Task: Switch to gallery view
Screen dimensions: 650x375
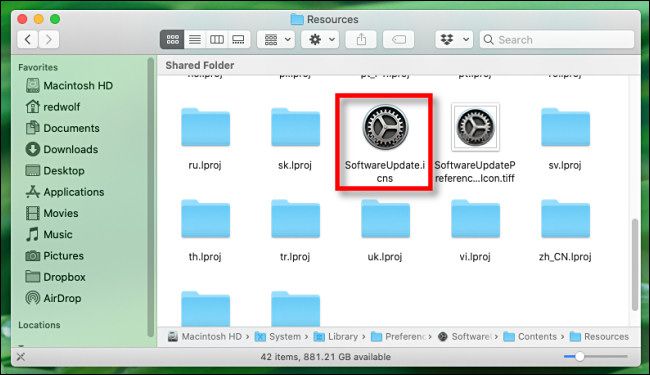Action: click(239, 40)
